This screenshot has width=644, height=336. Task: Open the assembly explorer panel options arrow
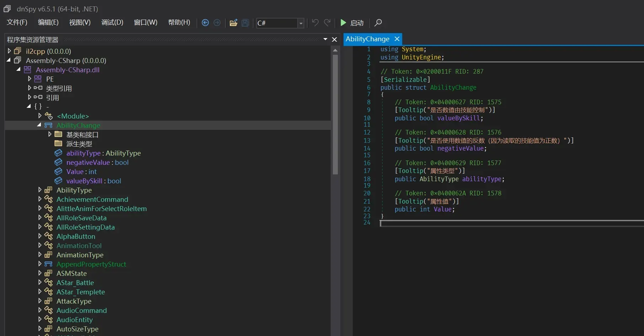(x=325, y=39)
